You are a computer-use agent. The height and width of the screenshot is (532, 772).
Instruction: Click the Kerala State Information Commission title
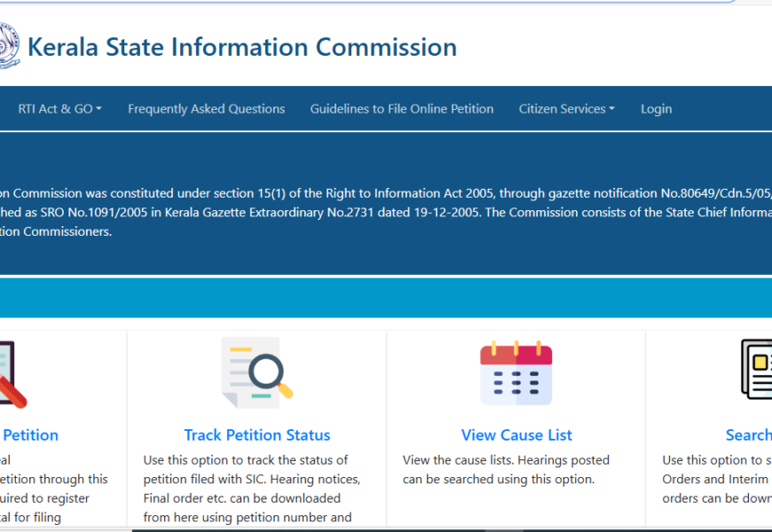pyautogui.click(x=242, y=47)
